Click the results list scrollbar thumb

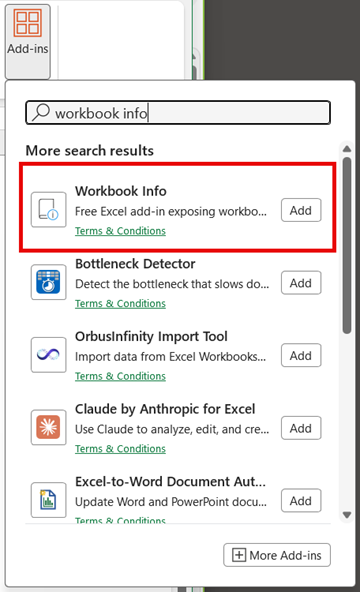pos(347,245)
